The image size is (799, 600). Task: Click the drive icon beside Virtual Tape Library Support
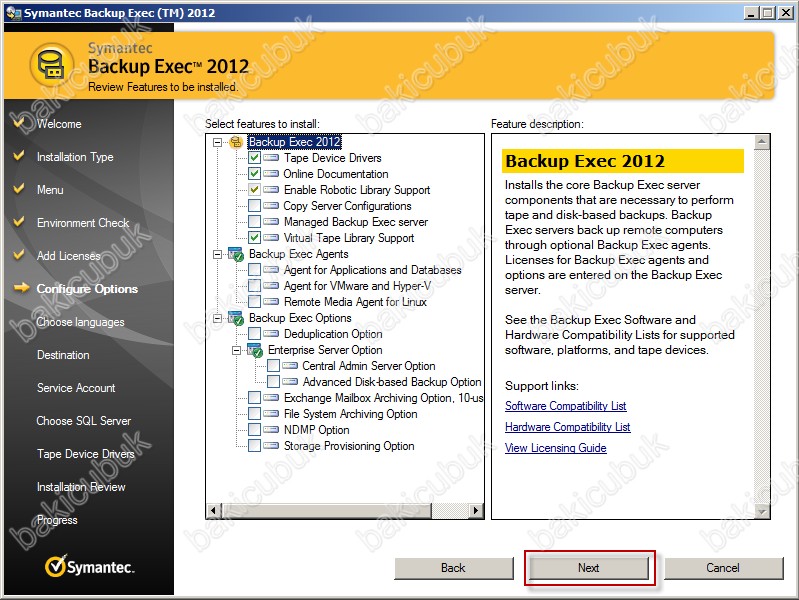(271, 238)
